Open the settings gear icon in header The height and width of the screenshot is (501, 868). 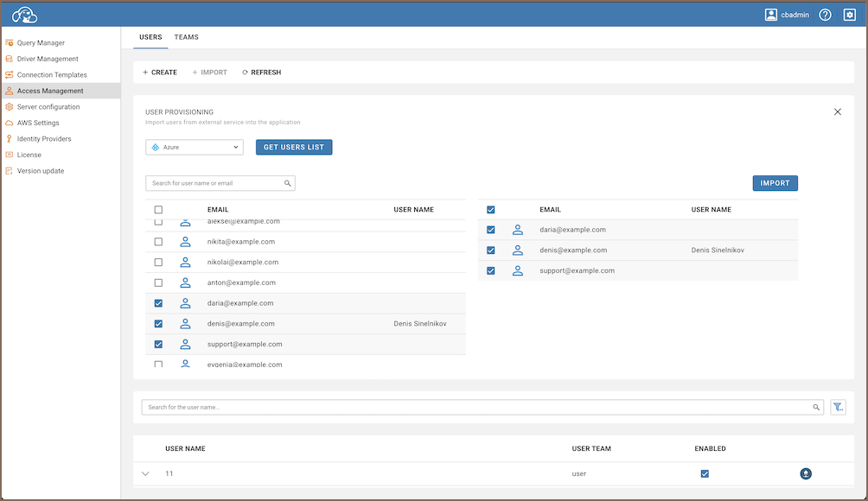(849, 15)
